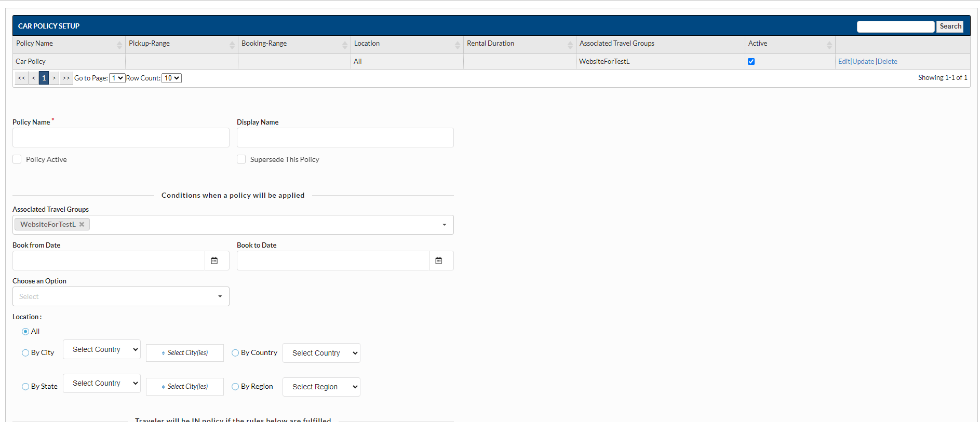Click into the Policy Name input
This screenshot has height=422, width=980.
click(121, 138)
